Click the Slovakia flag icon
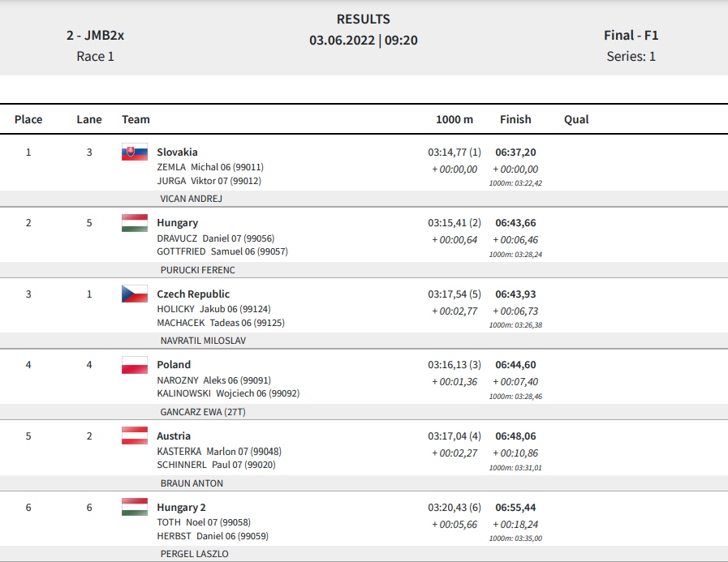Image resolution: width=728 pixels, height=562 pixels. [135, 152]
